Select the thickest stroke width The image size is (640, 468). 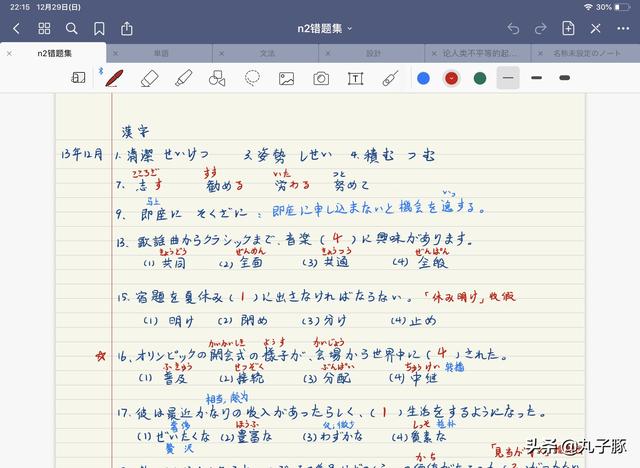564,78
